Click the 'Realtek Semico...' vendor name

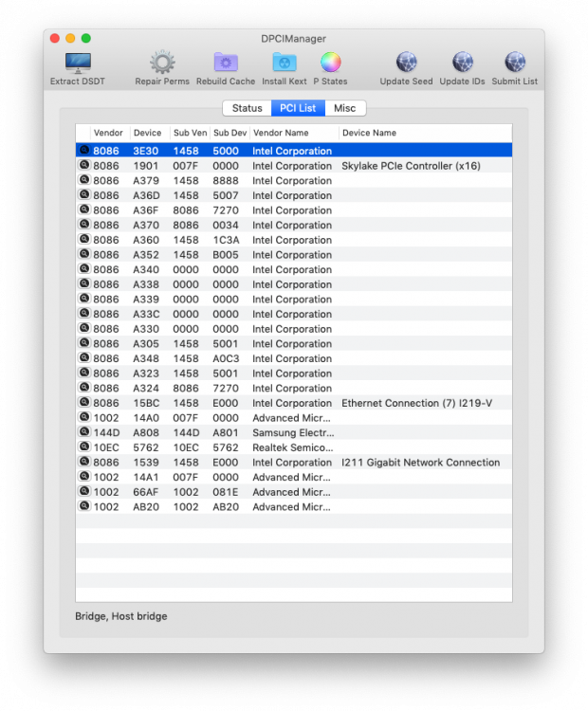[x=293, y=447]
